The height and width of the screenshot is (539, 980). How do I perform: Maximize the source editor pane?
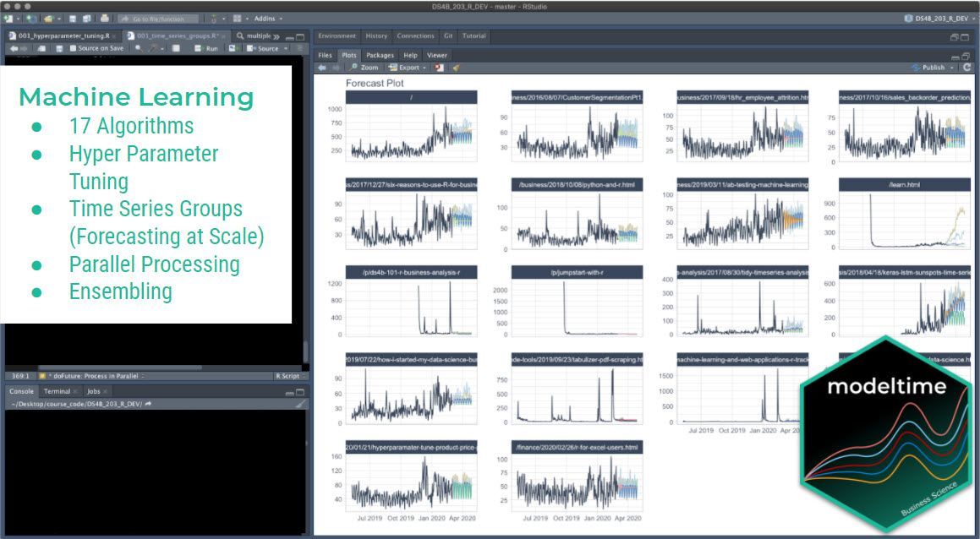tap(300, 37)
